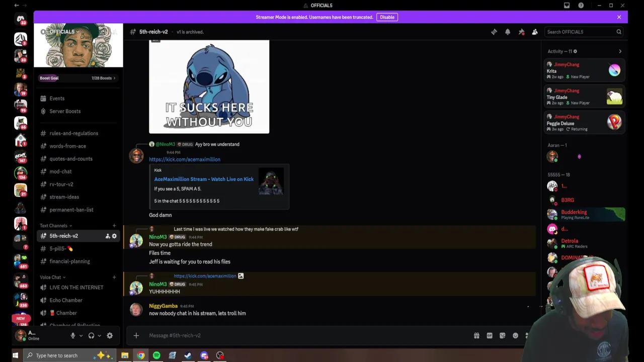Open JimmyChang Peggle Deluxe activity card

click(x=585, y=123)
